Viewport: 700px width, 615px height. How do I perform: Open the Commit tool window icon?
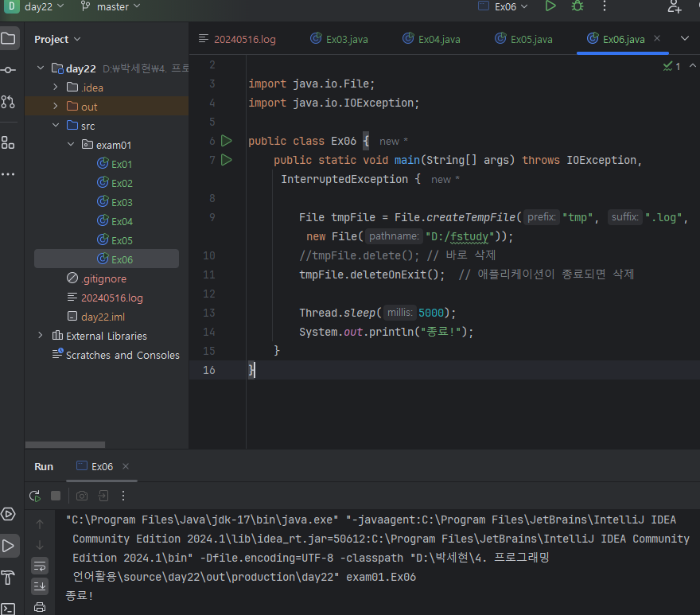tap(8, 70)
